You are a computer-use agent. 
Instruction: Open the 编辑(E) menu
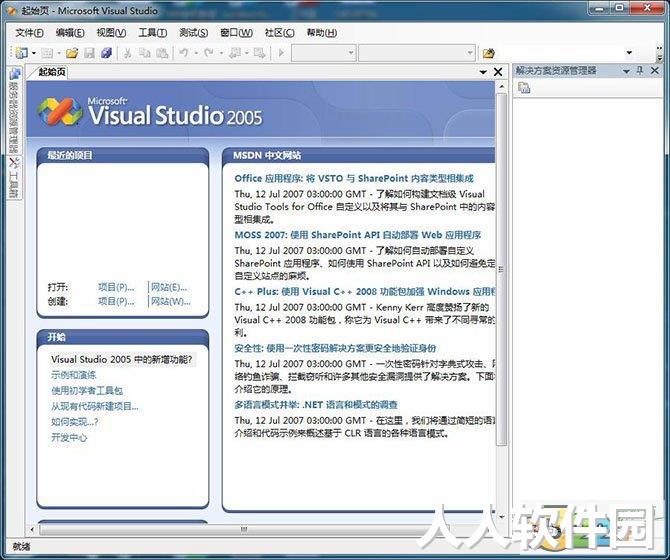click(70, 33)
